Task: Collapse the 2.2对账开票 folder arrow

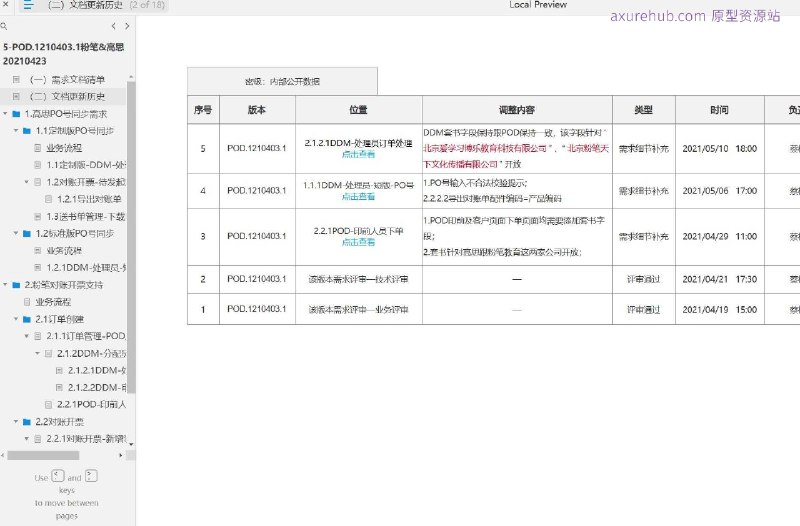Action: click(16, 422)
